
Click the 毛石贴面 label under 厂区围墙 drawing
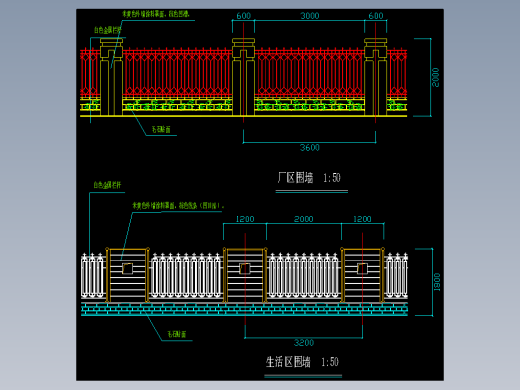tap(161, 129)
